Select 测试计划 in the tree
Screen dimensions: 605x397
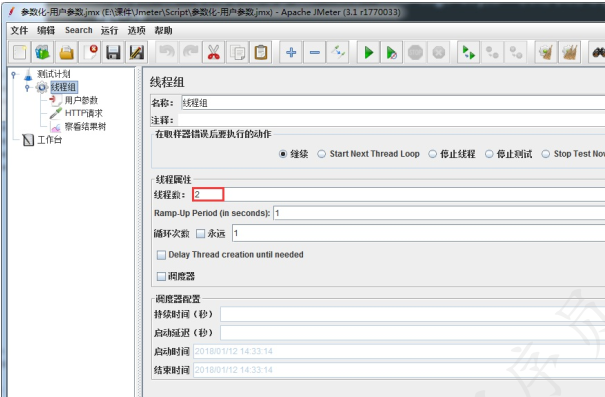point(54,74)
